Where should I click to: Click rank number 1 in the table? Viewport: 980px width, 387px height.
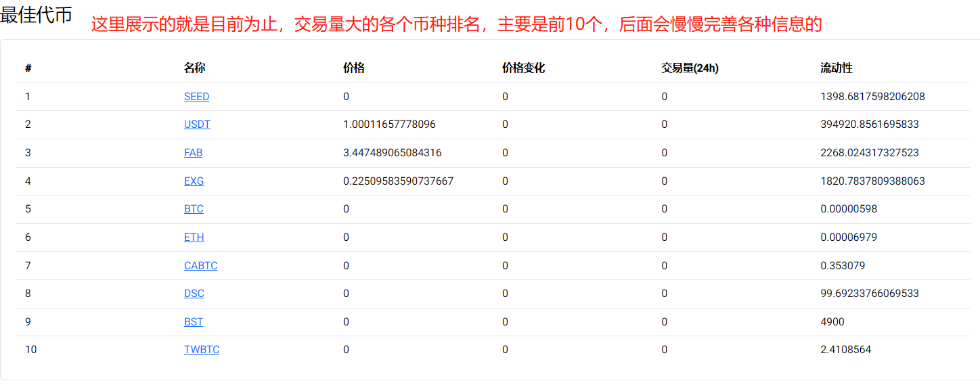point(28,97)
